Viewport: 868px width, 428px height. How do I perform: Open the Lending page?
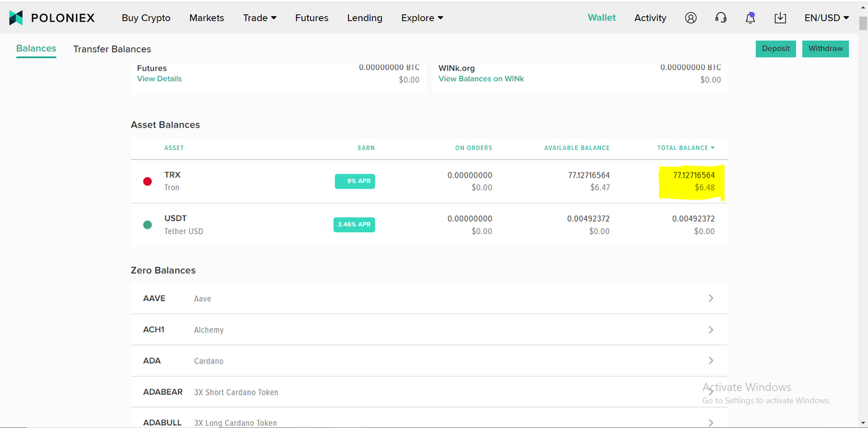pyautogui.click(x=365, y=18)
